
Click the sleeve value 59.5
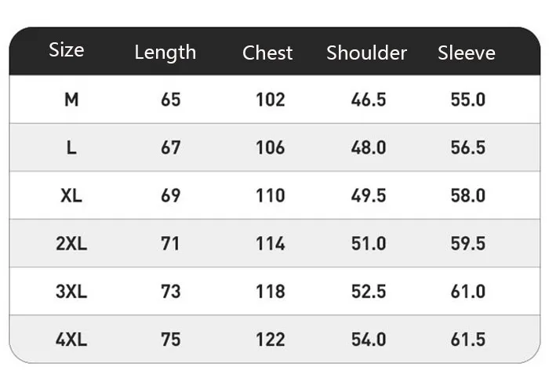(467, 243)
